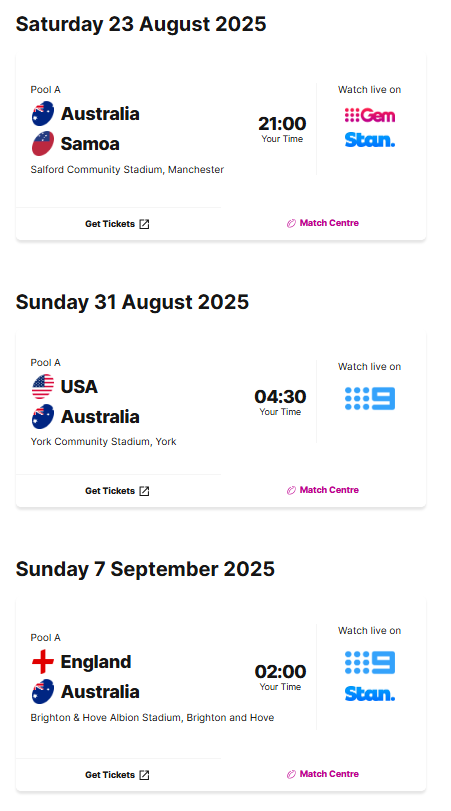Open Match Centre for Australia vs Samoa
The width and height of the screenshot is (451, 811).
click(323, 223)
